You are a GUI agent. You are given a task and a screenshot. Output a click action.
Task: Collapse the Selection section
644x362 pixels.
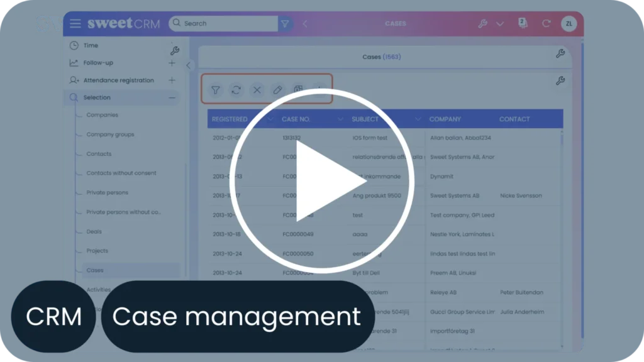(x=172, y=97)
